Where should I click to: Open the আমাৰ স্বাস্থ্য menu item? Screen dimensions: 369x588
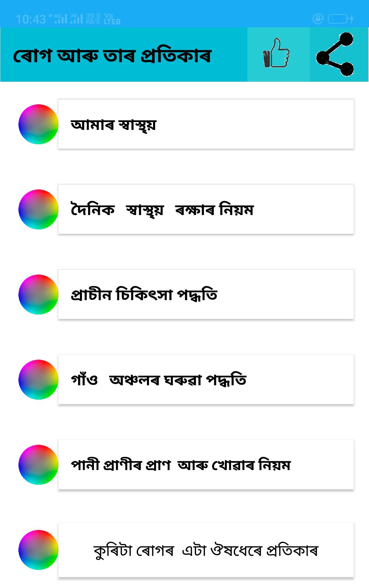(x=206, y=124)
